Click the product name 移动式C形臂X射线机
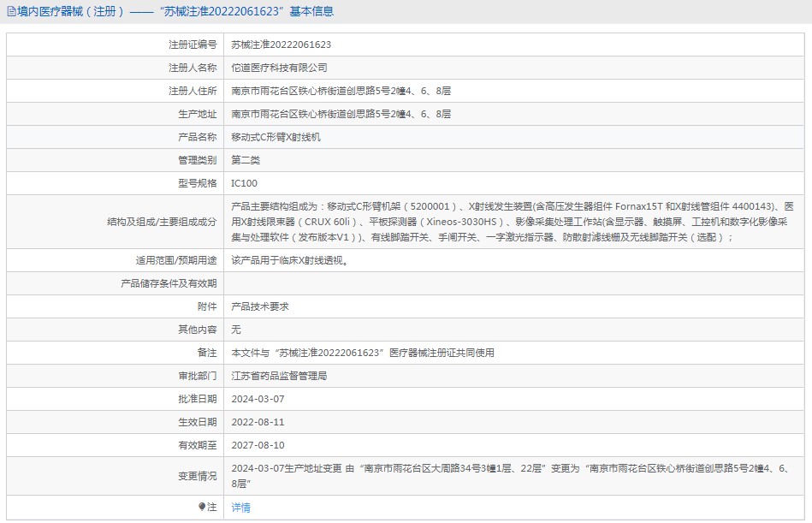Screen dimensions: 812x523 tap(276, 137)
